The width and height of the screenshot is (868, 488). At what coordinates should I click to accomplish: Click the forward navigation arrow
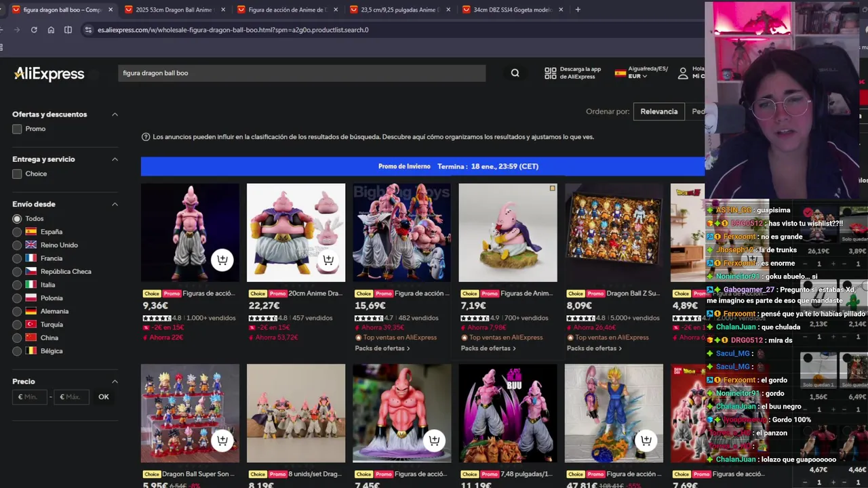pos(16,30)
